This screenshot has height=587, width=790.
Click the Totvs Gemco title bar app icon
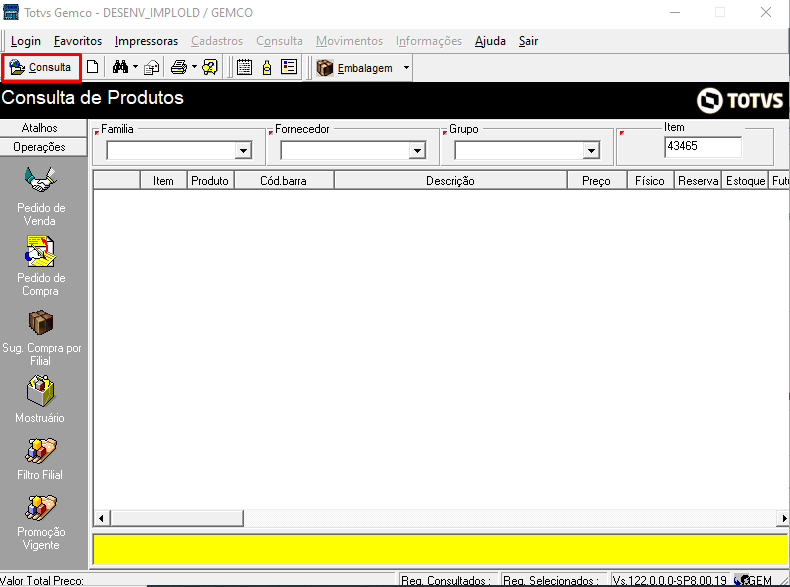tap(11, 12)
